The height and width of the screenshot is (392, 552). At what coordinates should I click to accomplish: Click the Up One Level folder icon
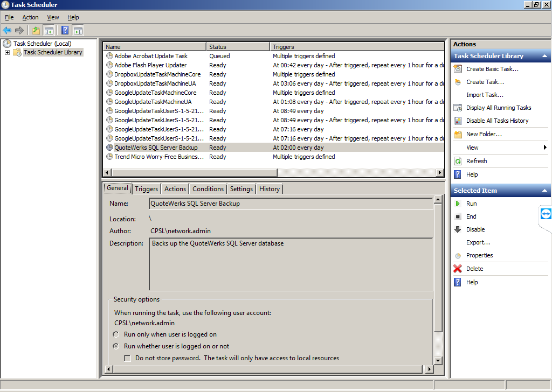coord(36,31)
